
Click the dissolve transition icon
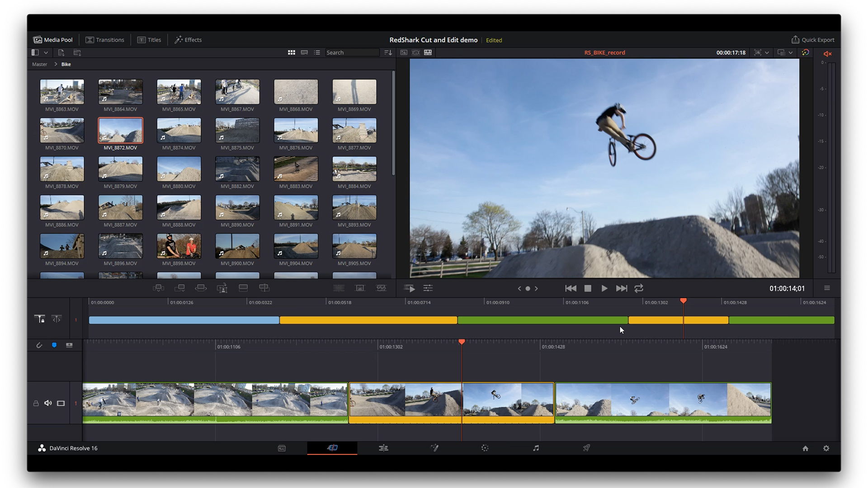(360, 288)
